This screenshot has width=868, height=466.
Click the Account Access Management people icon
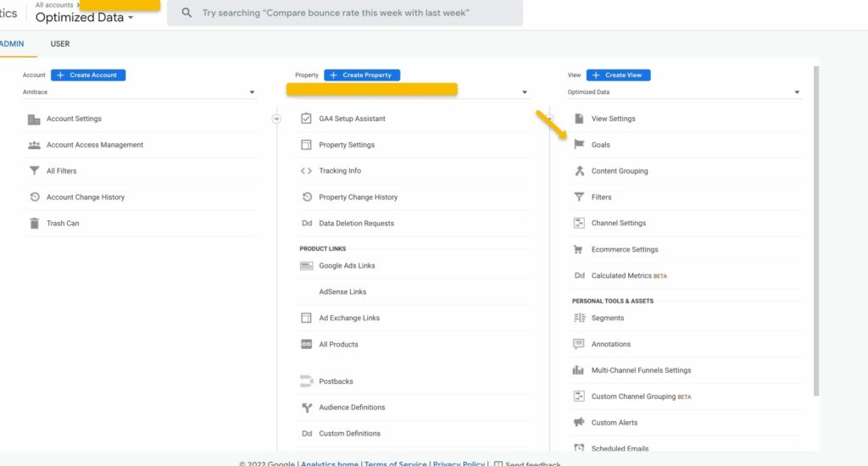[34, 145]
